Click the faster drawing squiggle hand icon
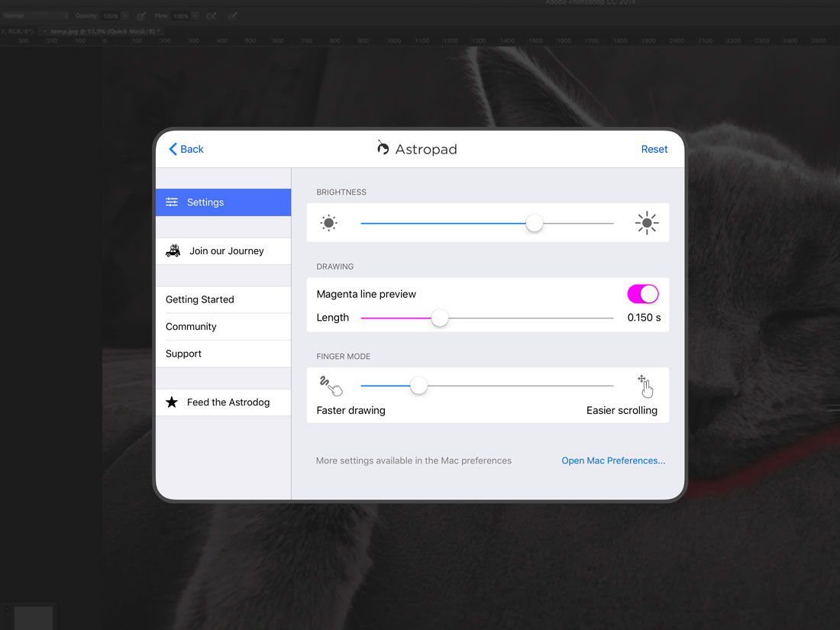The height and width of the screenshot is (630, 840). tap(331, 386)
